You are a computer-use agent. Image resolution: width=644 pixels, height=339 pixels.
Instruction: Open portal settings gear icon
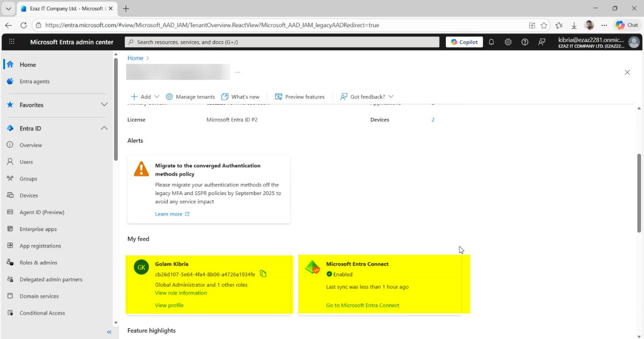(508, 42)
